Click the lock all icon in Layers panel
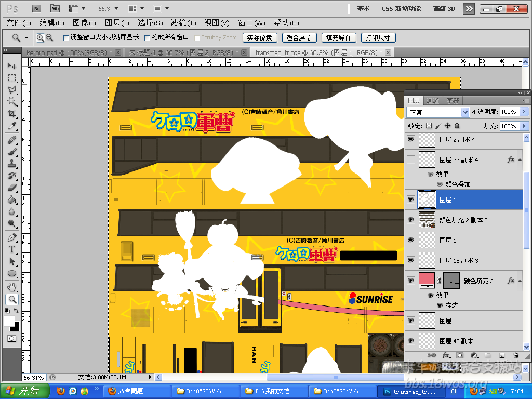532x399 pixels. pos(457,126)
